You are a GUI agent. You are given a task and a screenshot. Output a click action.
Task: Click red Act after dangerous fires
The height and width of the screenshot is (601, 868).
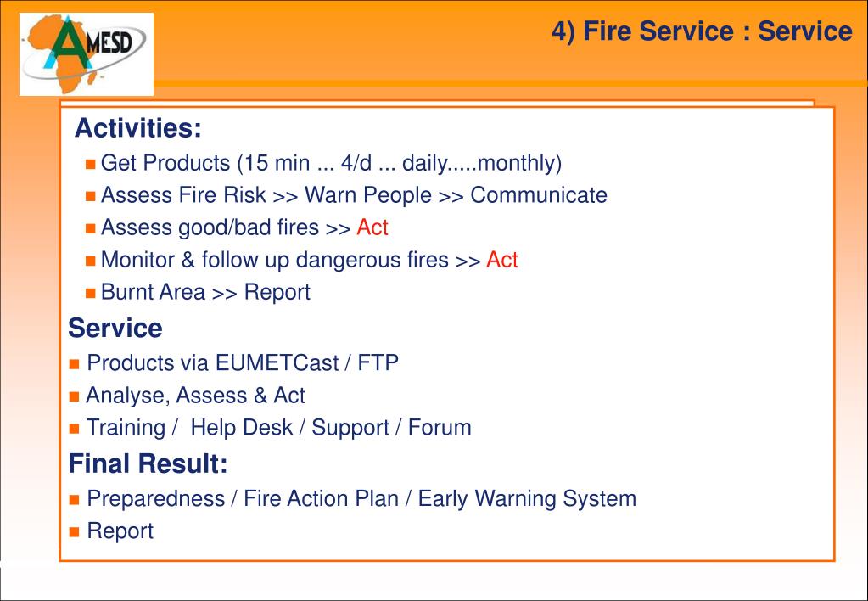[502, 259]
